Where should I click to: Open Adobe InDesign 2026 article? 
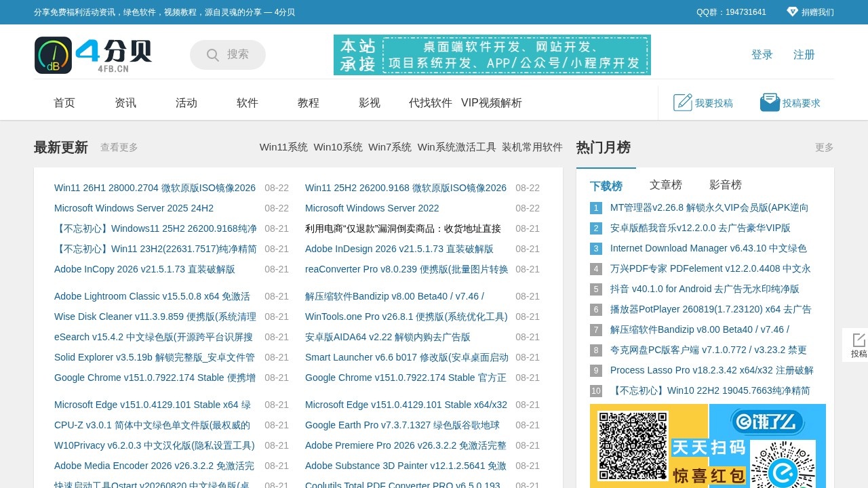click(x=399, y=249)
